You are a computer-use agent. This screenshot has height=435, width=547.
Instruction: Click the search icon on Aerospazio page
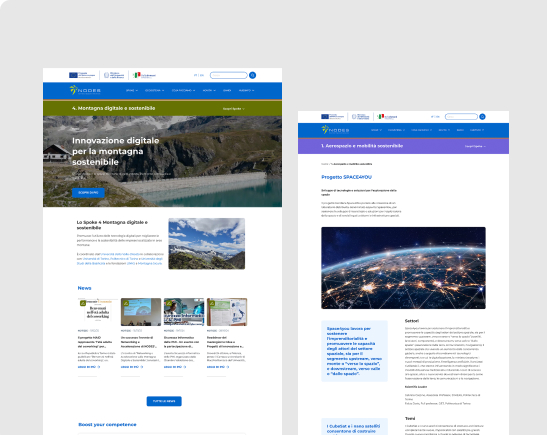[x=482, y=117]
